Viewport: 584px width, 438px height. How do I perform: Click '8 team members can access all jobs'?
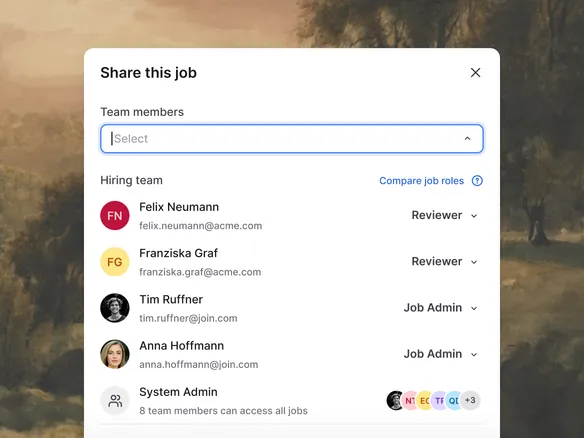pos(223,410)
